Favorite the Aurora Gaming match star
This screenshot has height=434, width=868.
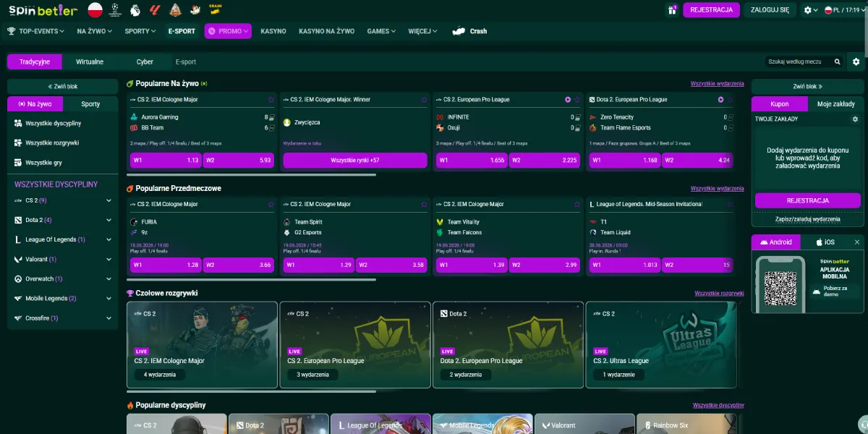(271, 100)
